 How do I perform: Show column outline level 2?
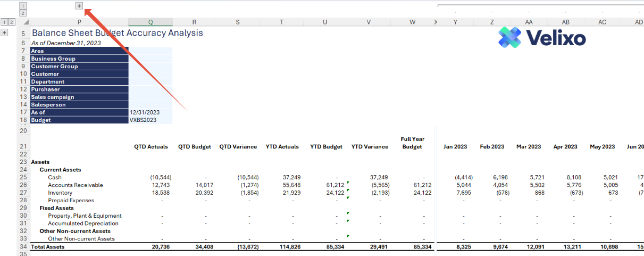click(23, 13)
